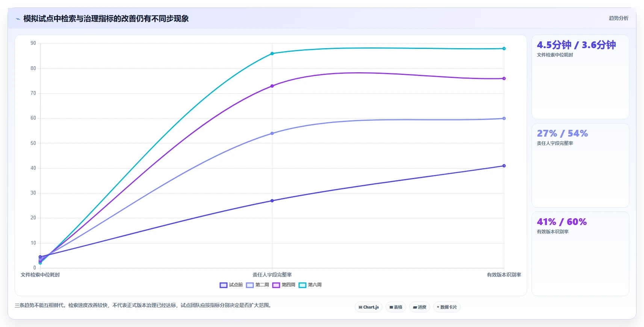Click 第四周 data point at 责任人字段完整率
The height and width of the screenshot is (327, 644).
click(272, 86)
